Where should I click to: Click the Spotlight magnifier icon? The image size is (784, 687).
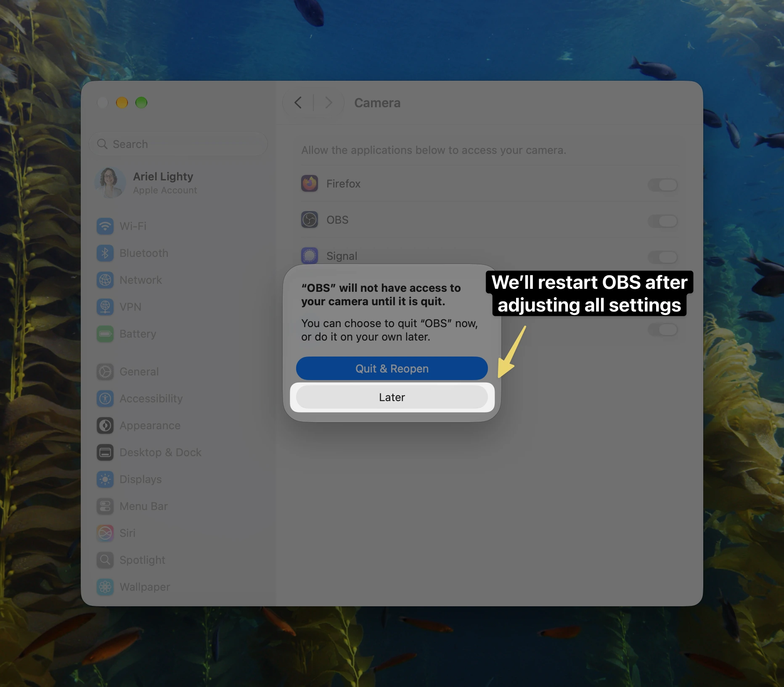tap(105, 560)
